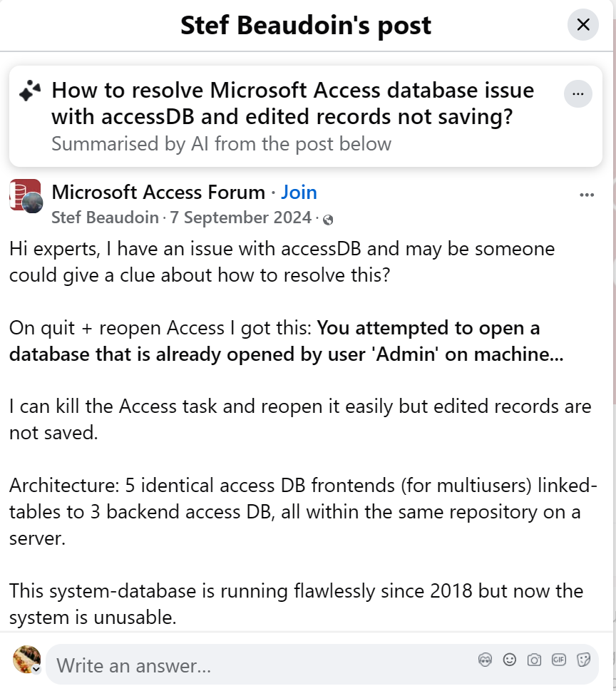The image size is (616, 691).
Task: Join the Microsoft Access Forum group
Action: coord(299,193)
